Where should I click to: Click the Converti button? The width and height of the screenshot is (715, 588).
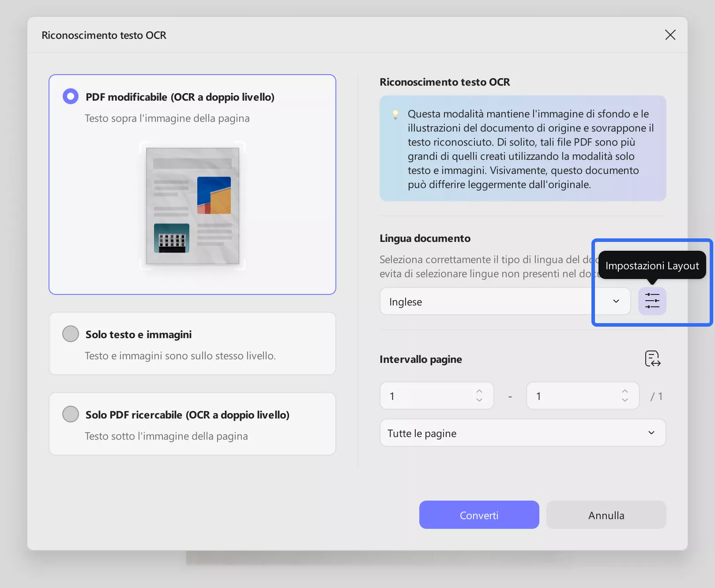(x=479, y=515)
